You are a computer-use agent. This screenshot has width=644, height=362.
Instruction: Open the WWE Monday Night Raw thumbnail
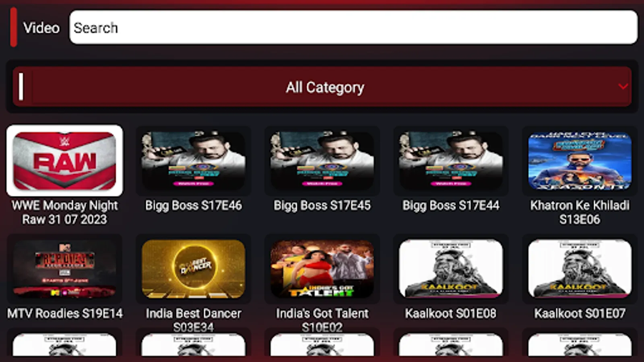pyautogui.click(x=64, y=160)
